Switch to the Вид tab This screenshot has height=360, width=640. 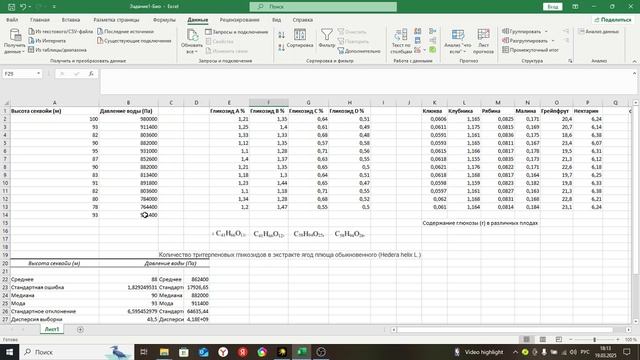[x=276, y=20]
